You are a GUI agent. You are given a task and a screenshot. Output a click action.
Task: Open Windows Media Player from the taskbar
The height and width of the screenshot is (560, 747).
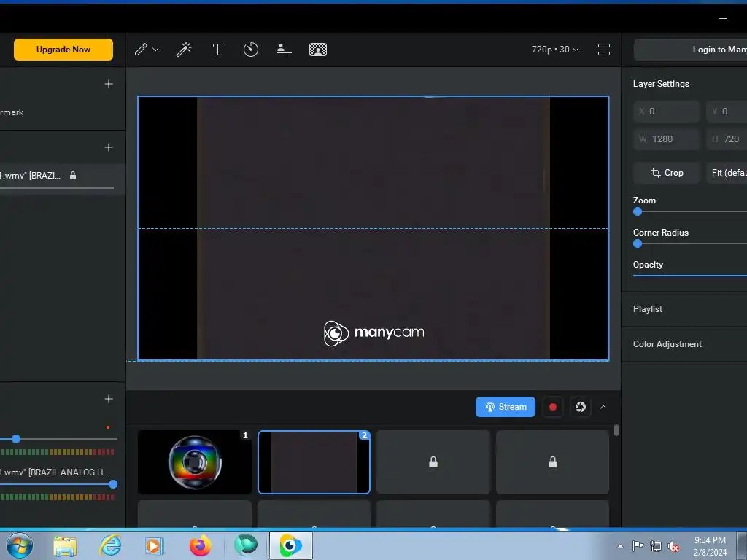click(155, 545)
